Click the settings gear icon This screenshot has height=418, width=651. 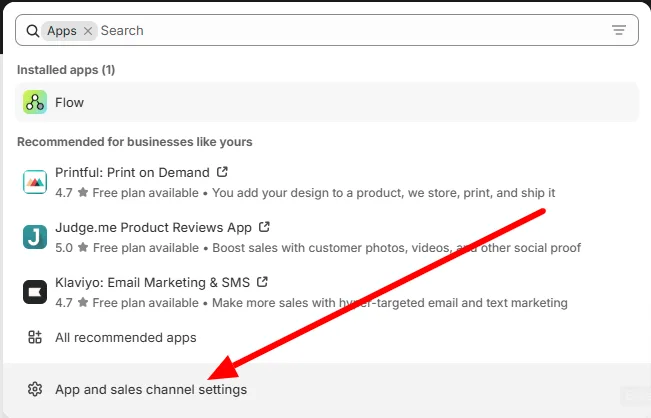[x=35, y=389]
